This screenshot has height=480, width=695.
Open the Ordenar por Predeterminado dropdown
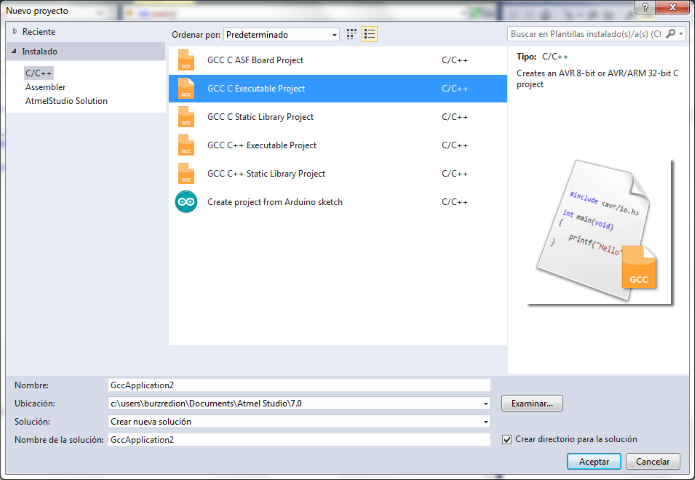(x=281, y=35)
